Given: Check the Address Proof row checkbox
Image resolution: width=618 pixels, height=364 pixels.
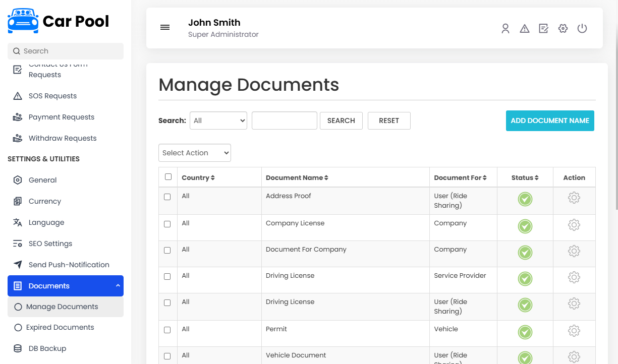Looking at the screenshot, I should [167, 197].
